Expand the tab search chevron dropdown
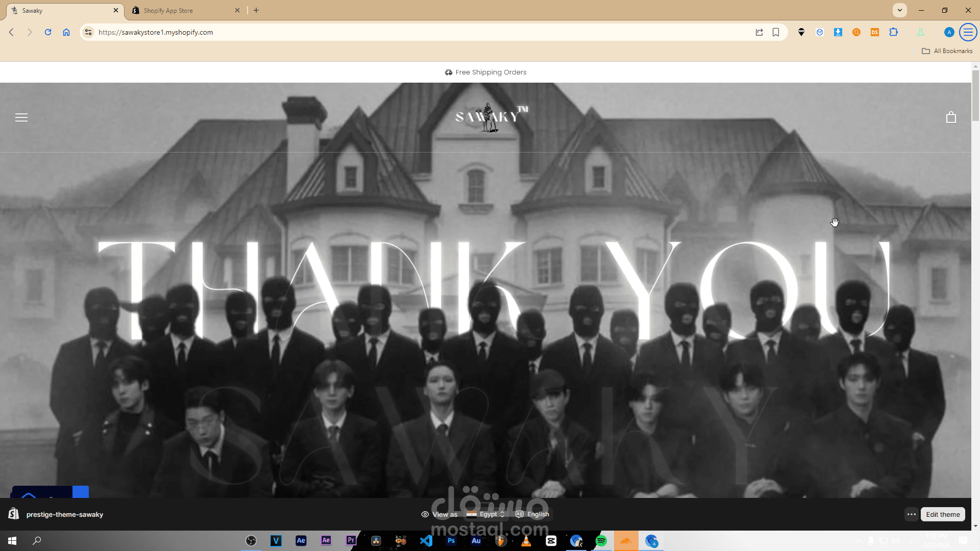 (899, 10)
